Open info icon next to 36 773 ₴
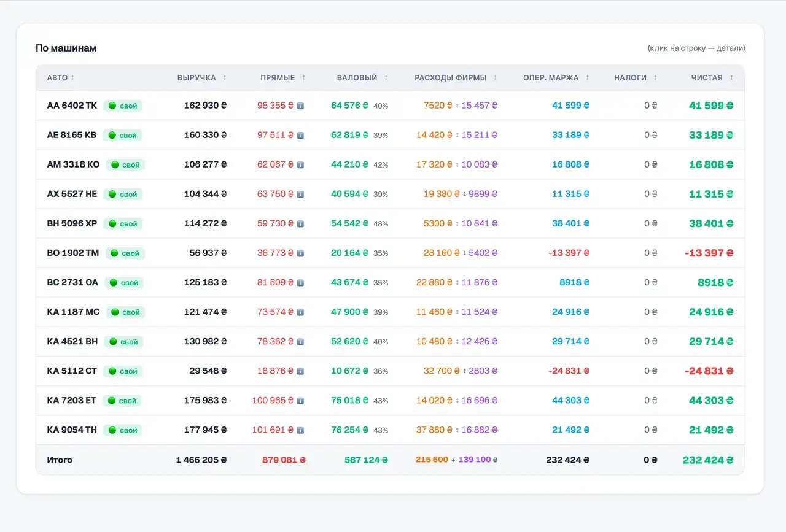Viewport: 786px width, 532px height. click(300, 253)
